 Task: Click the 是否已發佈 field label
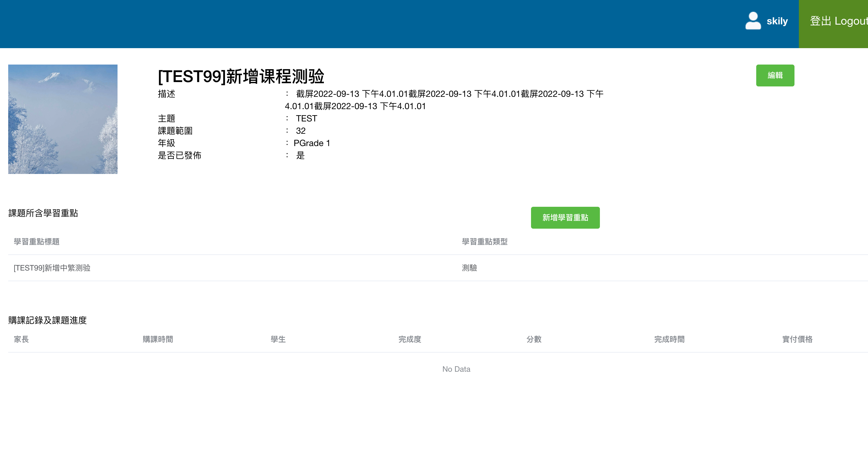pyautogui.click(x=180, y=155)
